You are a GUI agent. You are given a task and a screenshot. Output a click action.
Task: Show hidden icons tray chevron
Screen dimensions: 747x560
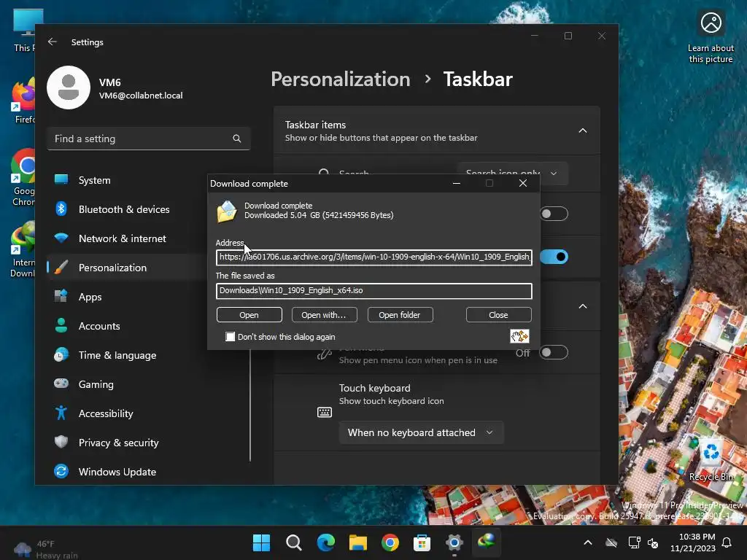click(588, 542)
